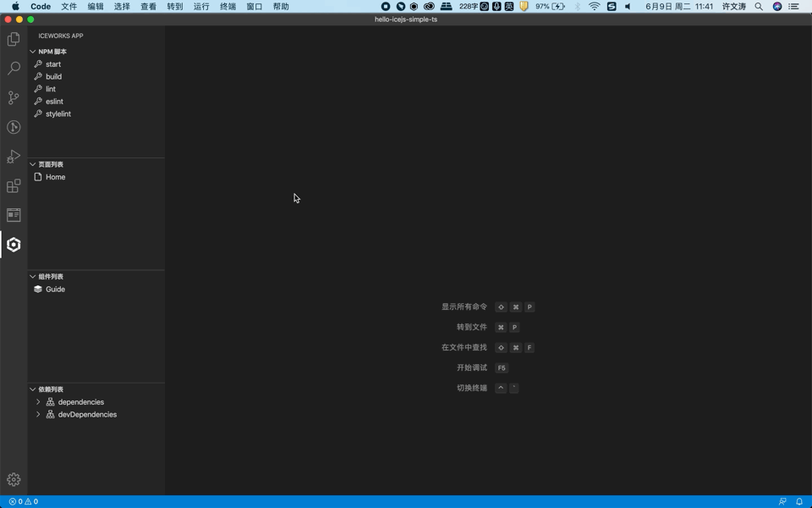Image resolution: width=812 pixels, height=508 pixels.
Task: Open the Explorer view in activity bar
Action: click(14, 39)
